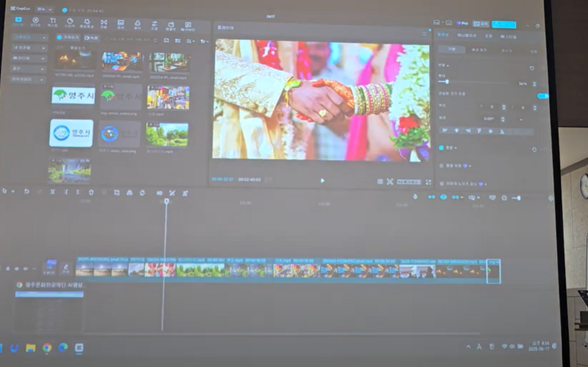Click the preview ratio button
This screenshot has width=588, height=367.
(408, 182)
